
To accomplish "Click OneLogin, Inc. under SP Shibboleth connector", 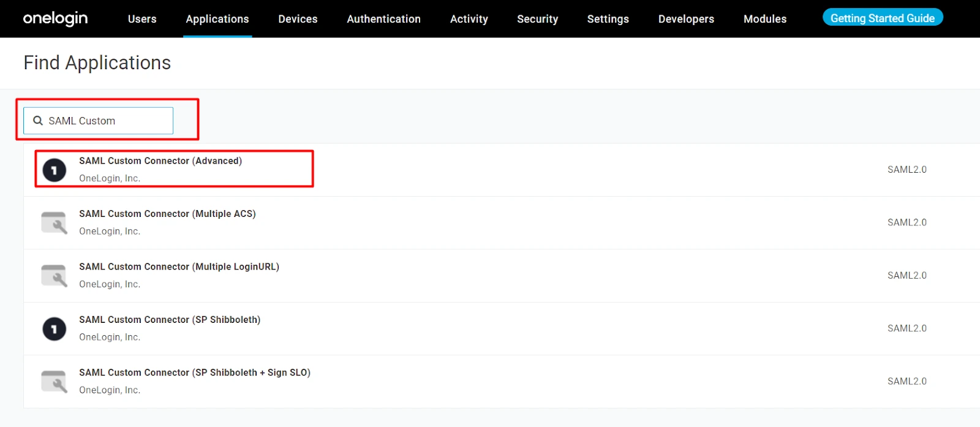I will click(110, 337).
